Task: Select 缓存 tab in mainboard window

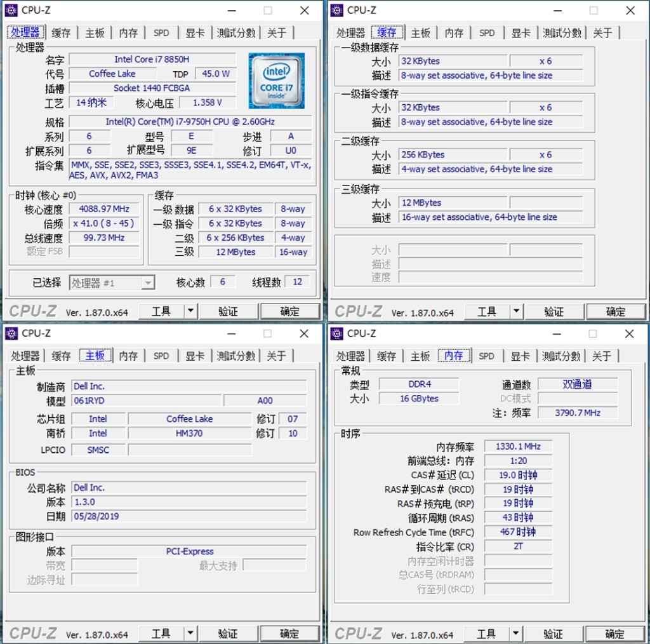Action: [62, 356]
